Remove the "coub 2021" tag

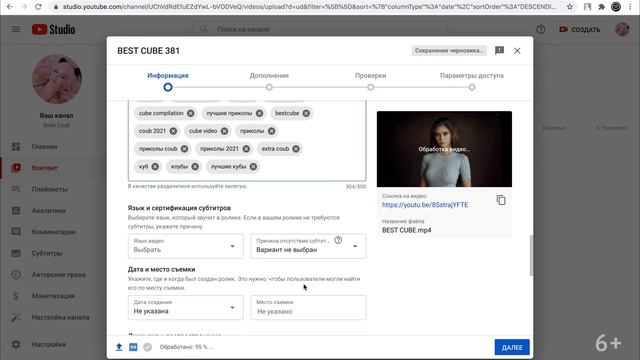point(173,131)
